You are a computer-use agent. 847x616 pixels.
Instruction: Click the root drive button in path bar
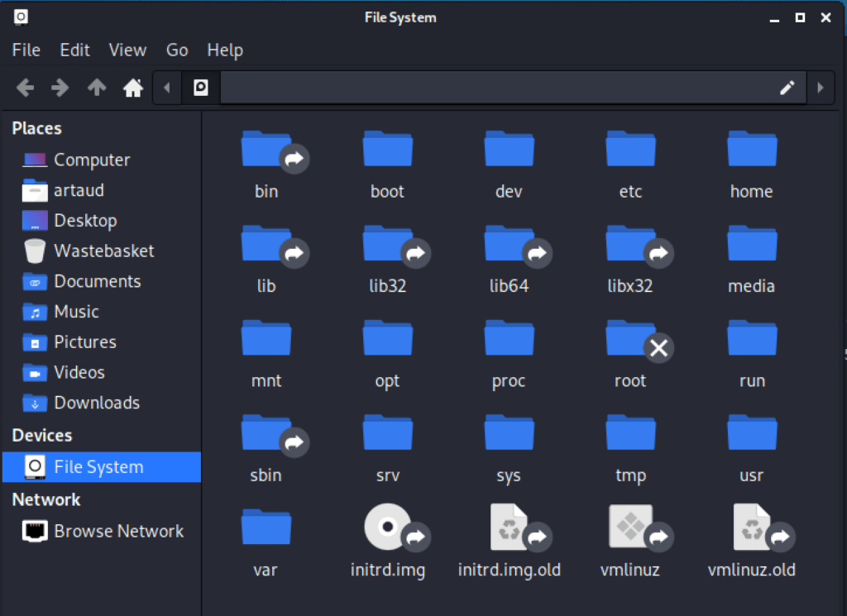[201, 88]
